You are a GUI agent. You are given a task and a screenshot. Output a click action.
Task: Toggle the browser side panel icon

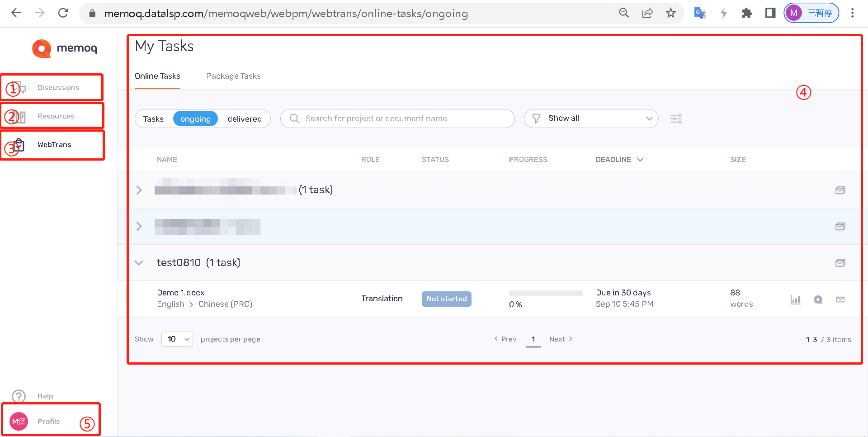(770, 13)
